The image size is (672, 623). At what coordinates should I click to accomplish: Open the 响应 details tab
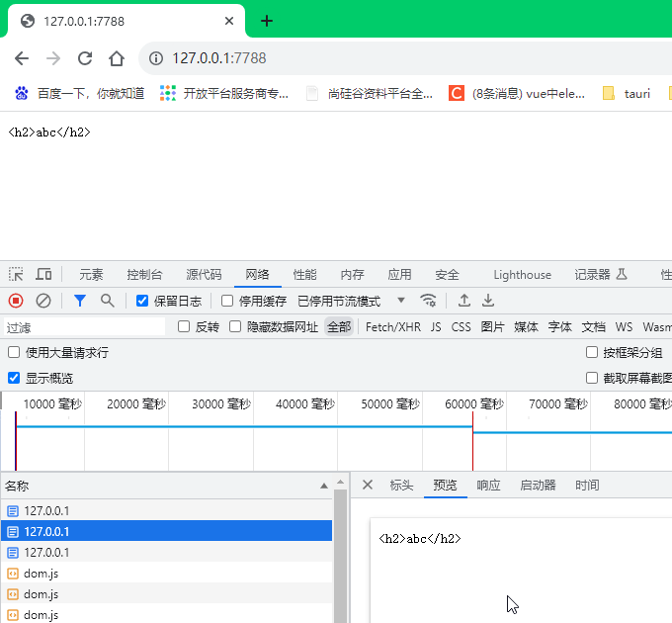(x=488, y=486)
